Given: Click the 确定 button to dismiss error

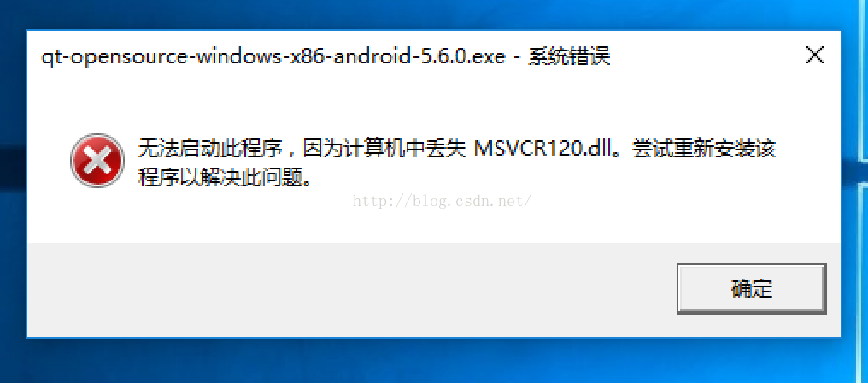Looking at the screenshot, I should [x=751, y=289].
